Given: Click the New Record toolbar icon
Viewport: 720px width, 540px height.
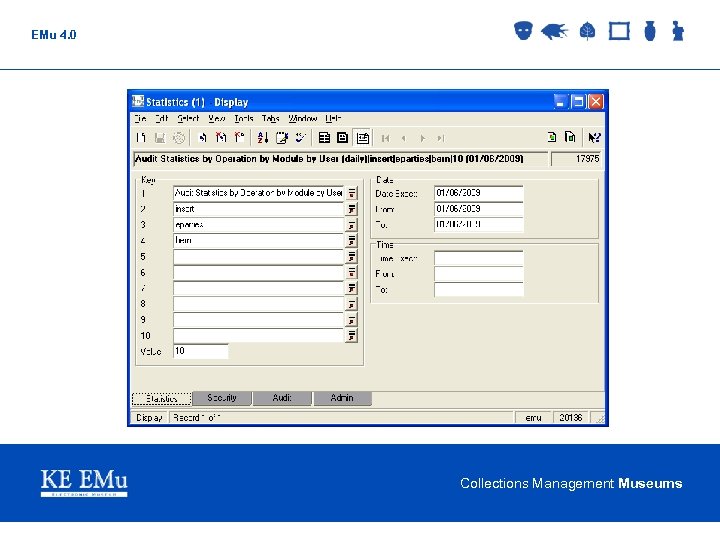Looking at the screenshot, I should (x=141, y=137).
